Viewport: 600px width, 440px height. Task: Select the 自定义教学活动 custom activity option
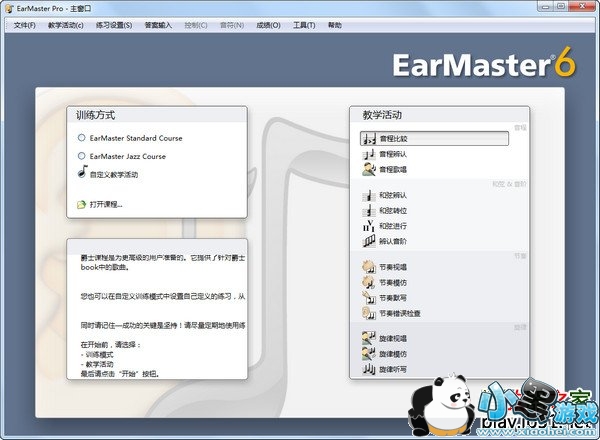81,174
